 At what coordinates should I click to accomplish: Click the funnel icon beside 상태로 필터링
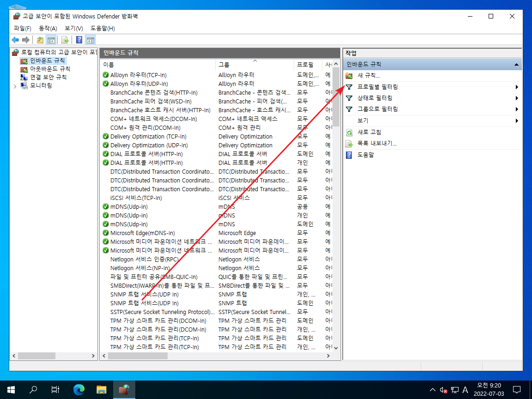tap(349, 98)
